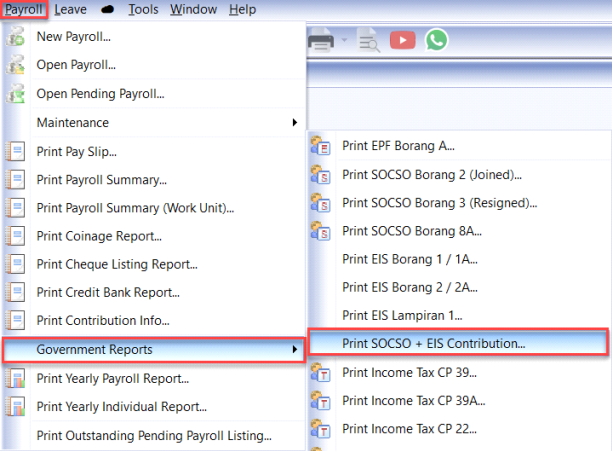Click the Yearly Individual Report chart icon
This screenshot has height=452, width=613.
pyautogui.click(x=15, y=406)
